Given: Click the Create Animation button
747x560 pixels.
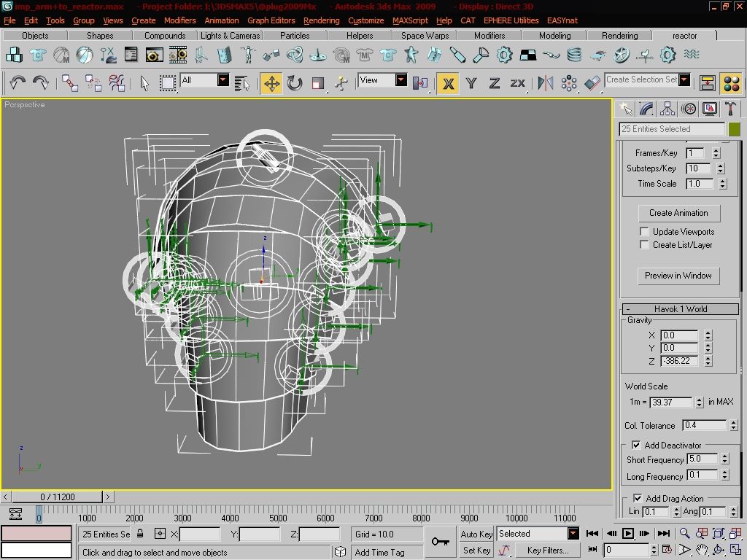Looking at the screenshot, I should [678, 213].
